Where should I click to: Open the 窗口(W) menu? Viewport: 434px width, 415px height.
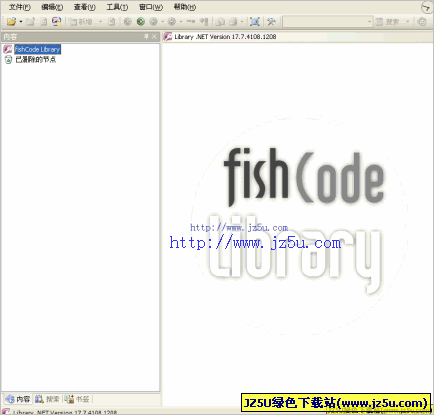[151, 7]
